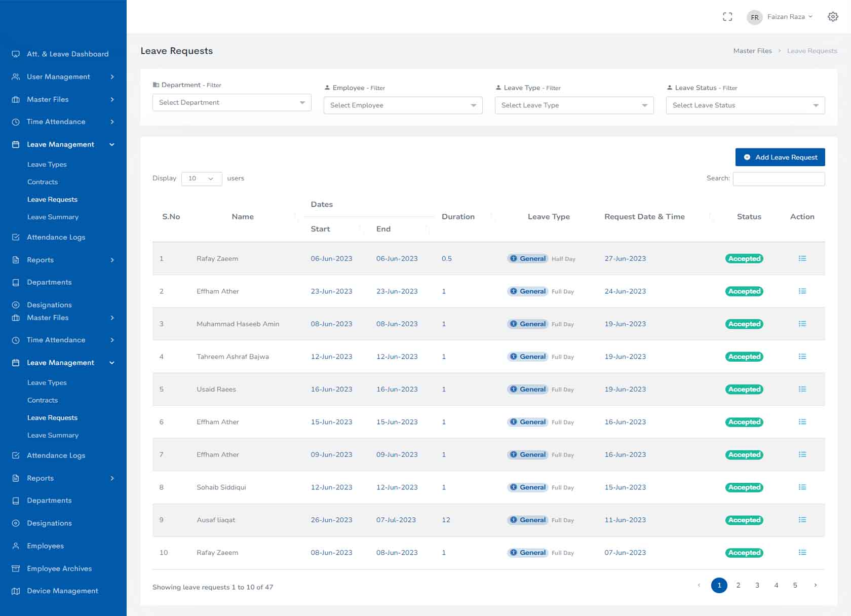This screenshot has width=851, height=616.
Task: Click Accepted status badge for Ausaf liaqat
Action: [744, 520]
